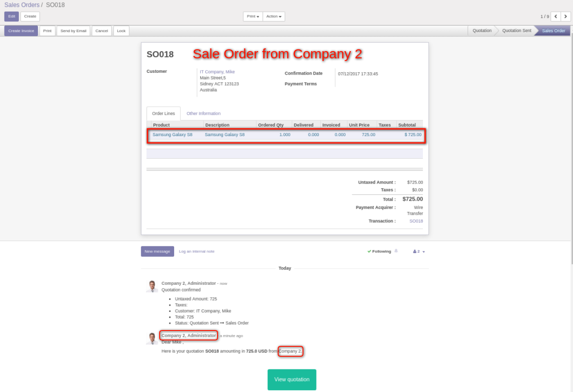
Task: Click the avatar on the Dear Mike message
Action: click(x=152, y=339)
